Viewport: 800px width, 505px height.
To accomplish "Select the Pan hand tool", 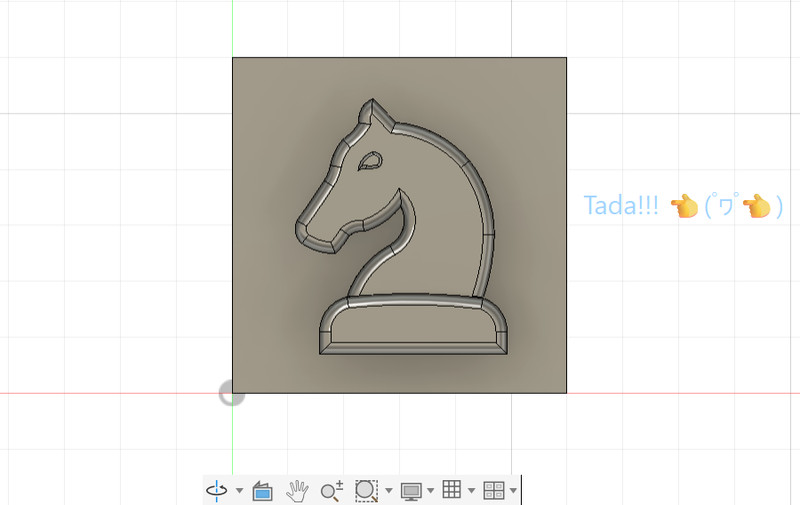I will tap(297, 491).
